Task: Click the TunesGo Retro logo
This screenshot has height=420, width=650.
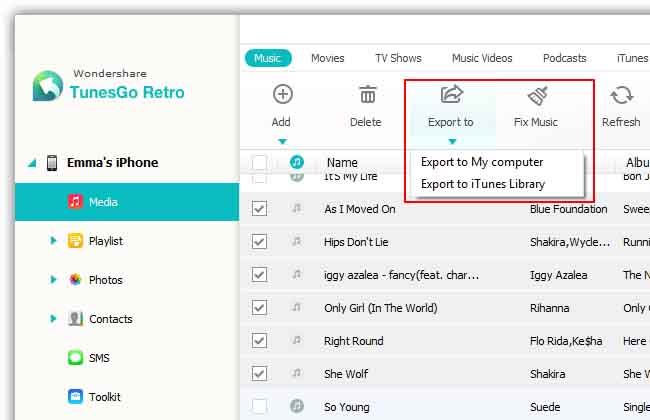Action: [x=48, y=86]
